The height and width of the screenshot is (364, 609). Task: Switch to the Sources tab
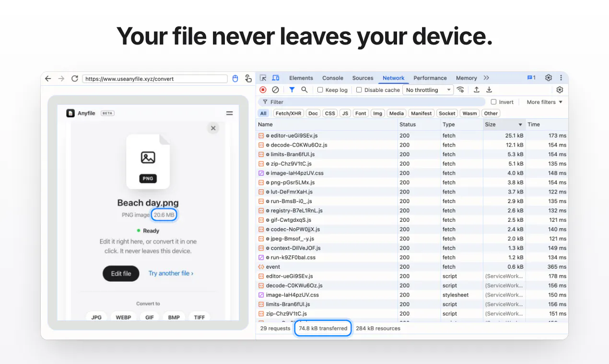363,78
